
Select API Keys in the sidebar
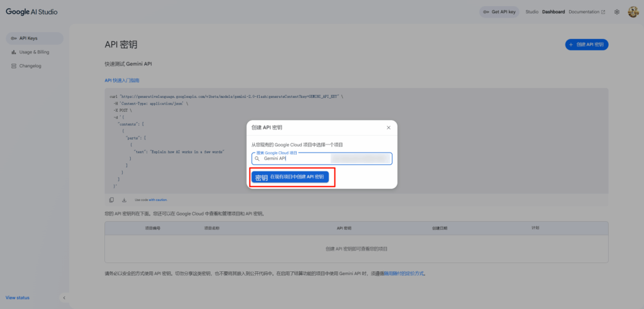click(35, 38)
